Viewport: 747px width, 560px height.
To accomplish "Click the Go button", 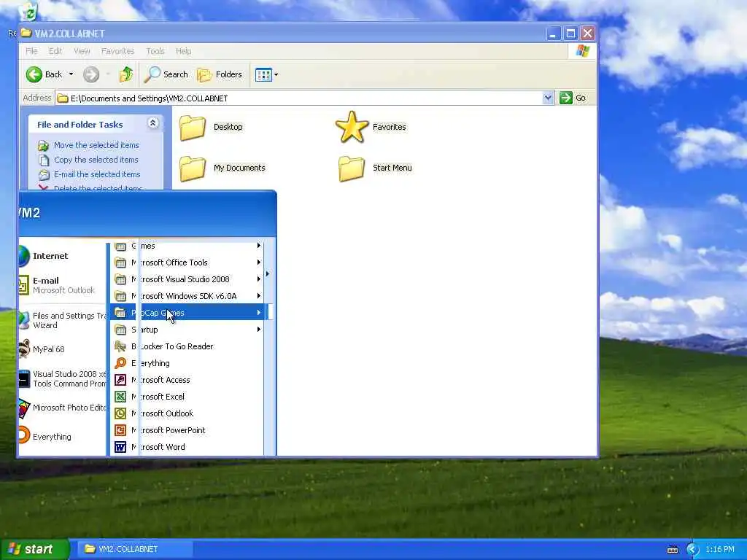I will coord(573,98).
